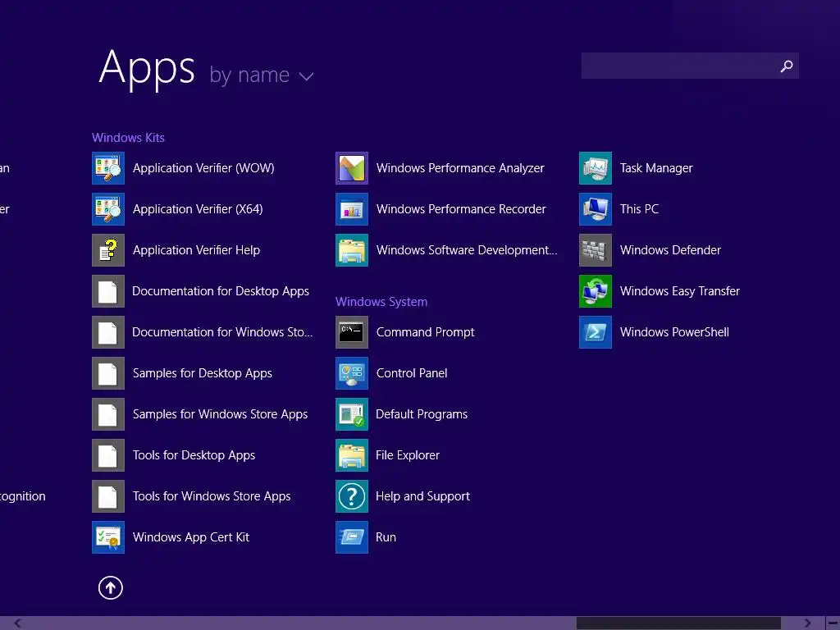
Task: Select the 'Samples for Windows Store Apps' label
Action: 220,414
